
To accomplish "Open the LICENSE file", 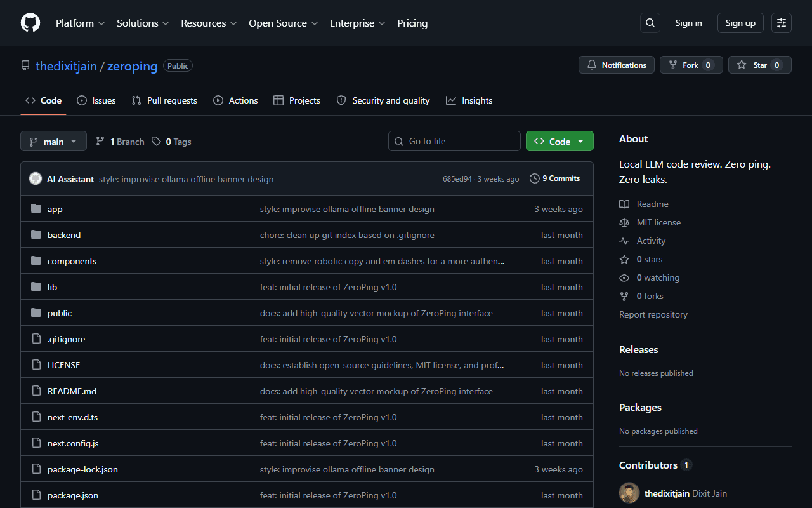I will point(63,365).
